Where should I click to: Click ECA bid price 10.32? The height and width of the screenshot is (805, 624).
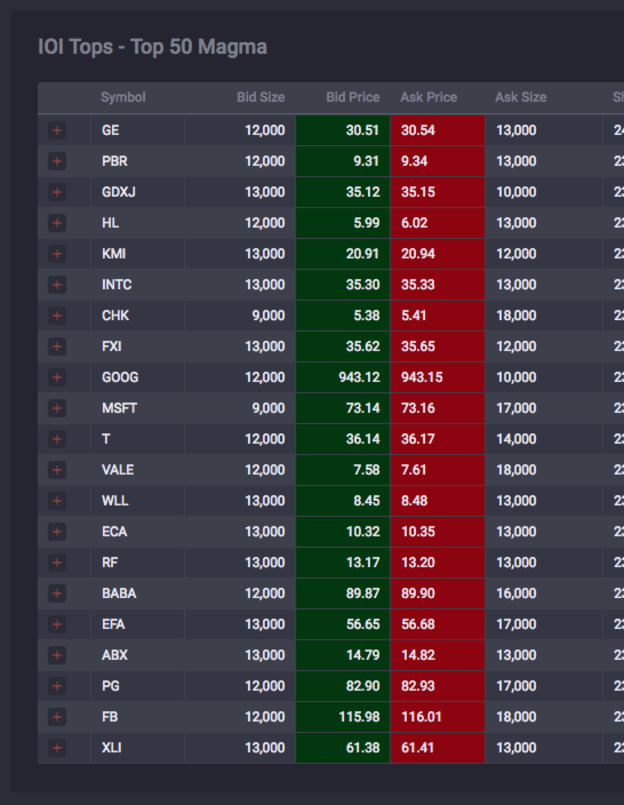343,531
